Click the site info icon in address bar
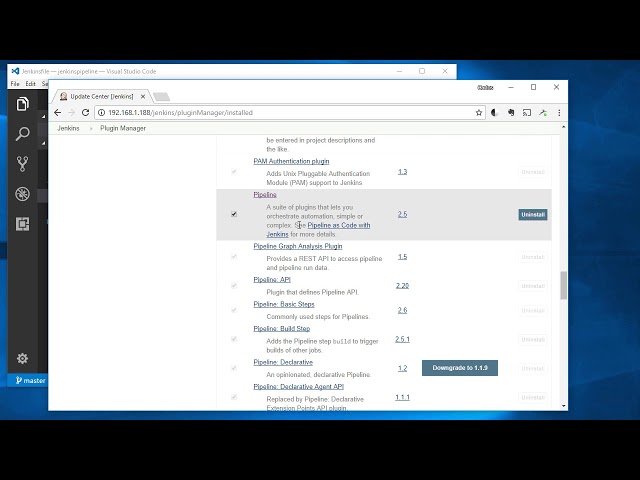The image size is (640, 480). coord(101,113)
